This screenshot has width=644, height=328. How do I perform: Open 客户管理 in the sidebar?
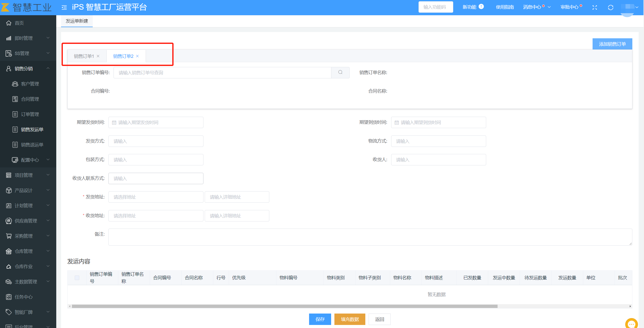pyautogui.click(x=30, y=84)
